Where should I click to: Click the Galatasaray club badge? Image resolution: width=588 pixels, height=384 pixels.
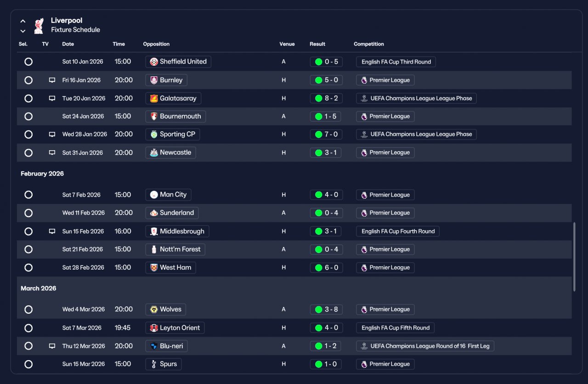click(154, 98)
